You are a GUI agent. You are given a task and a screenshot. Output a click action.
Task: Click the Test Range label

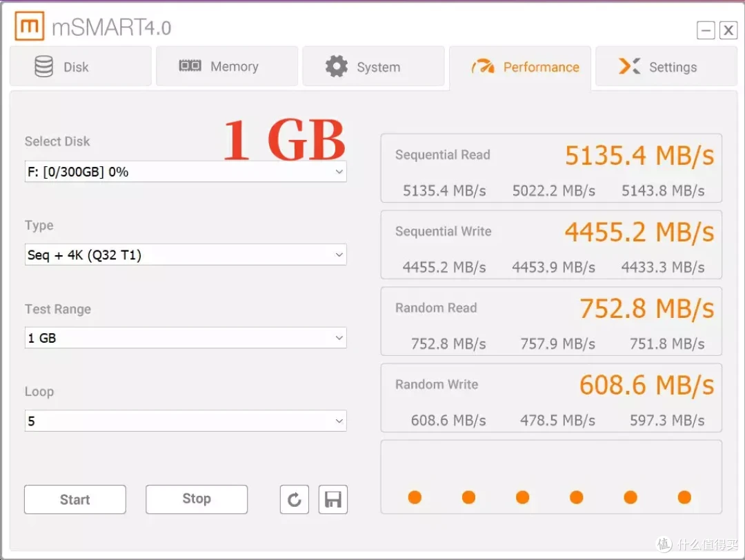[57, 309]
